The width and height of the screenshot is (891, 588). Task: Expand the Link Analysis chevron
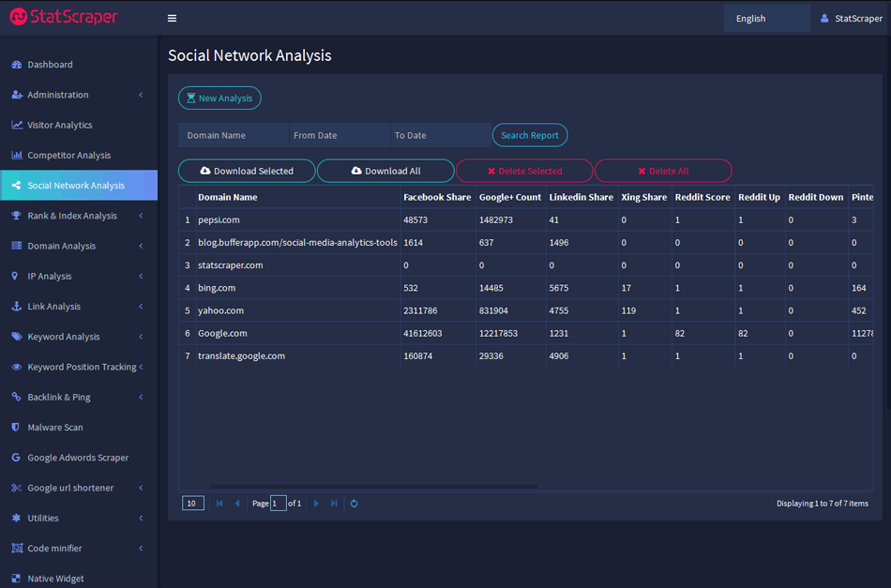click(x=141, y=307)
